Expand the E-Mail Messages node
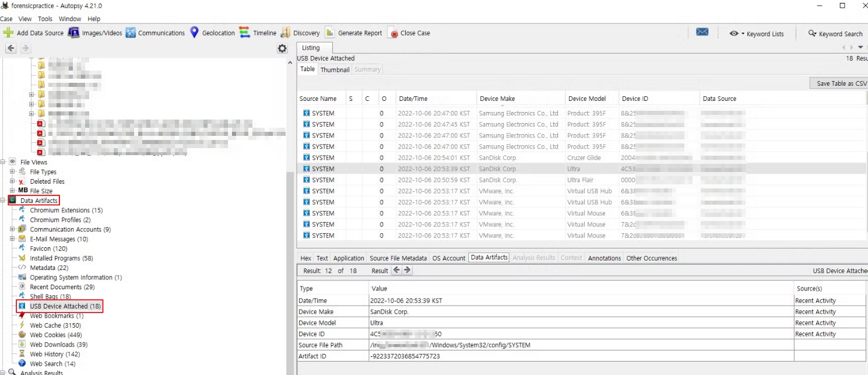Screen dimensions: 868x375 point(12,239)
